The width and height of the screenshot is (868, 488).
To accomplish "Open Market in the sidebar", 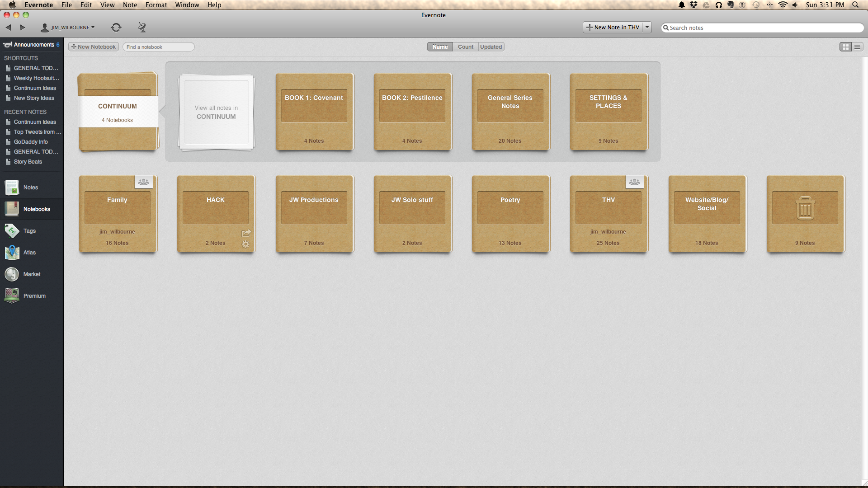I will tap(32, 274).
